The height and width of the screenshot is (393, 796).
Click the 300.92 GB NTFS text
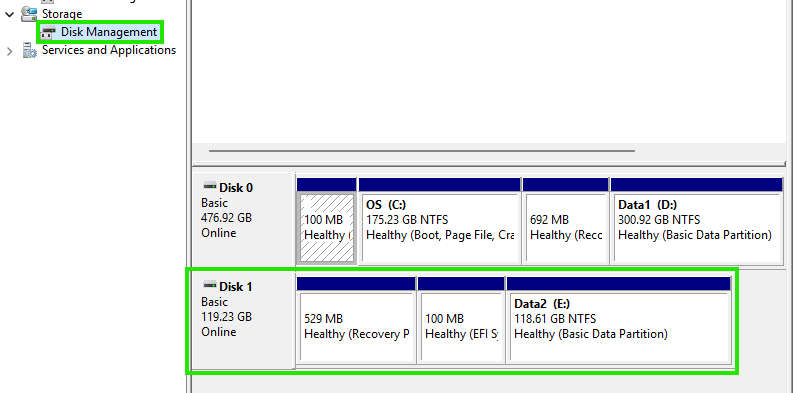pos(659,220)
